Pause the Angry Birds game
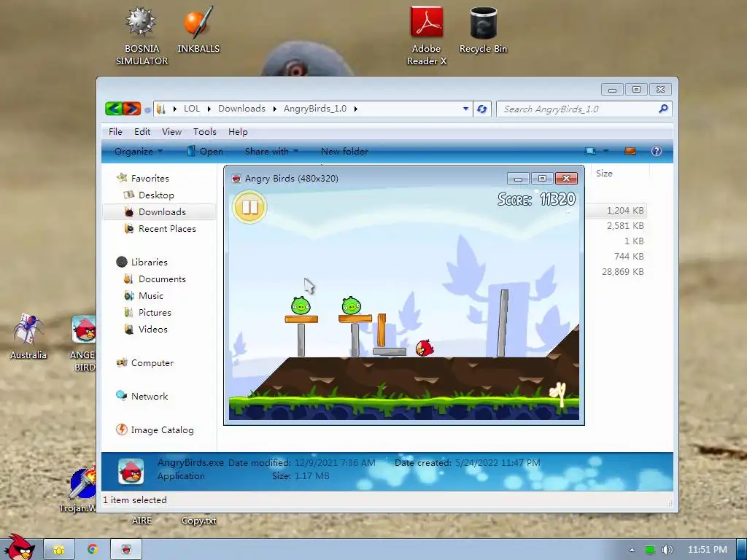747x560 pixels. tap(249, 207)
